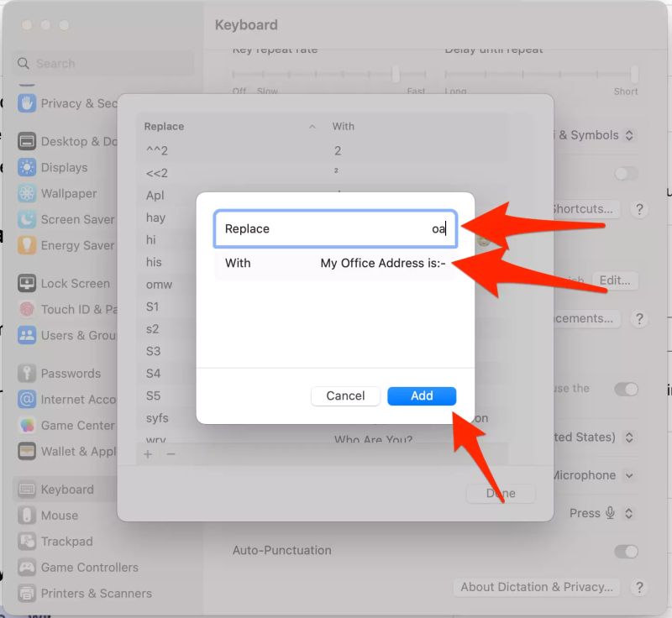Click the Keyboard Shortcuts... button
672x618 pixels.
coord(585,209)
